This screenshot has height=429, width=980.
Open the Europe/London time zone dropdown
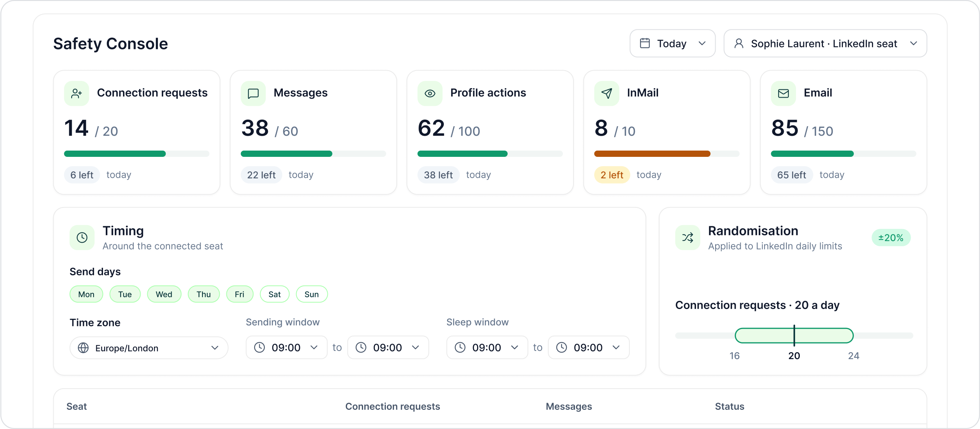[149, 348]
